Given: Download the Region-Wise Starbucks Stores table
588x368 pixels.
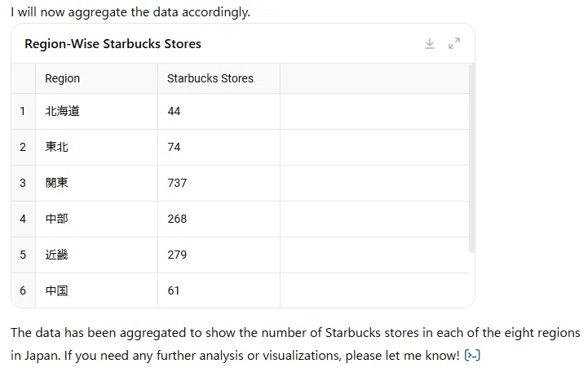Looking at the screenshot, I should point(429,43).
